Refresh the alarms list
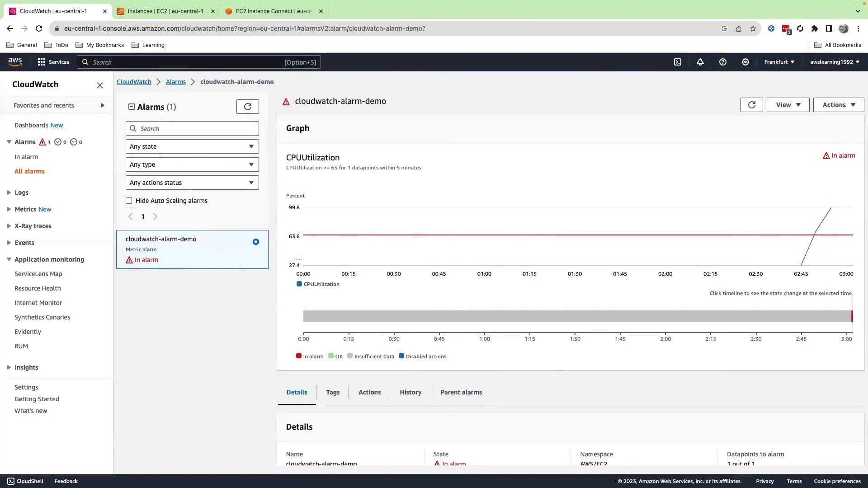This screenshot has height=488, width=868. pos(247,107)
